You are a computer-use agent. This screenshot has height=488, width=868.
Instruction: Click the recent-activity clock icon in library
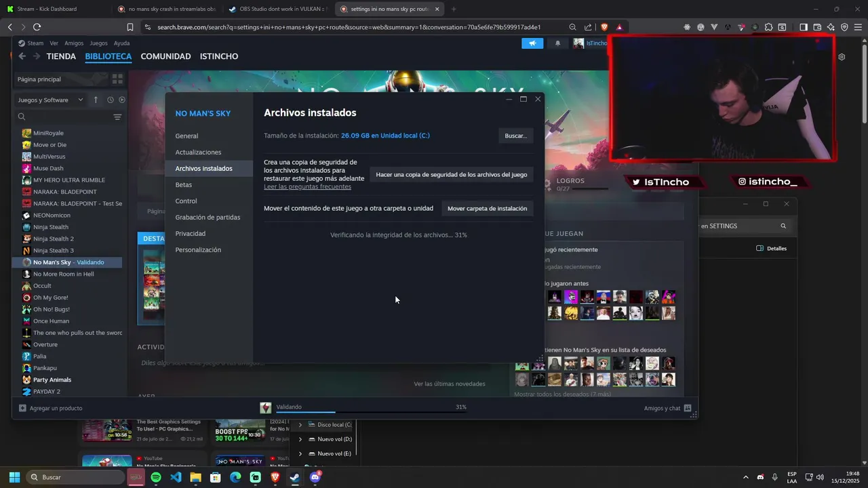[x=110, y=100]
